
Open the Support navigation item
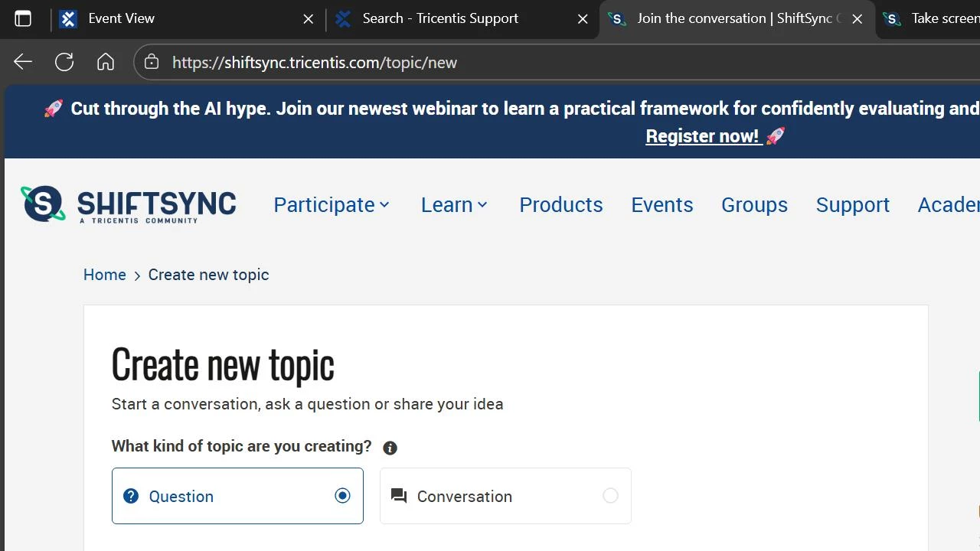[853, 204]
